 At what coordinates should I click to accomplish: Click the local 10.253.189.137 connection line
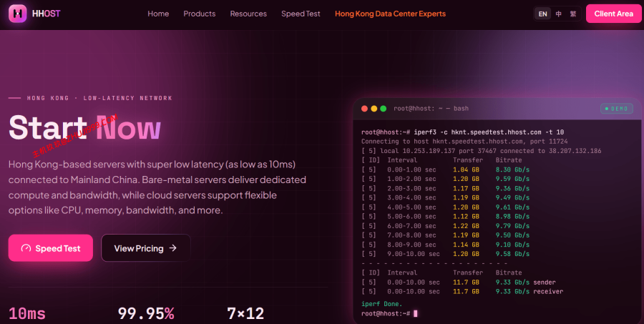[482, 151]
